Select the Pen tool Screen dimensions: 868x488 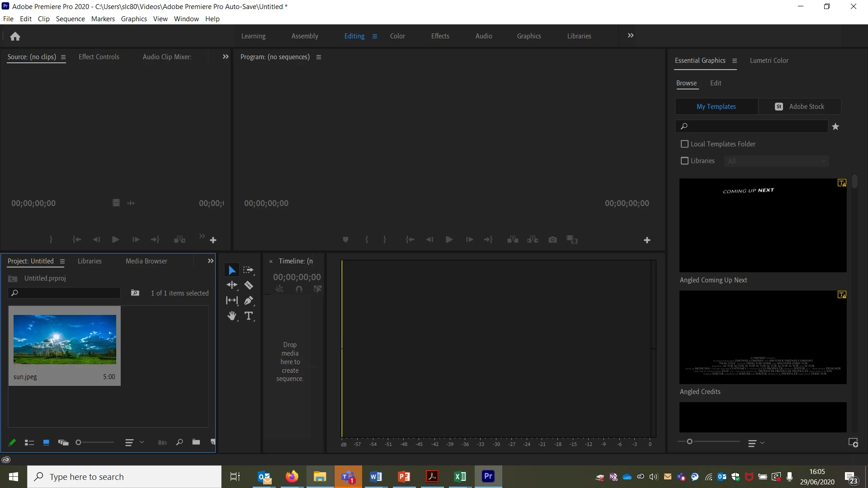(x=249, y=300)
